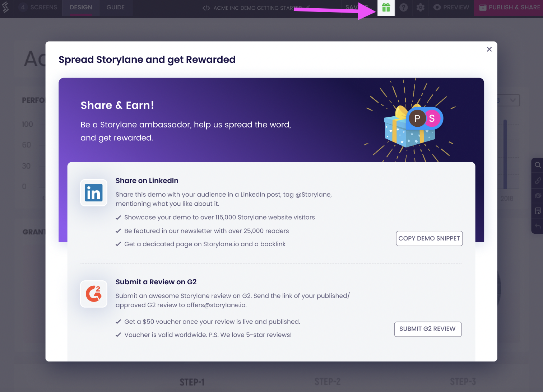Click the Submit a Review on G2 heading

click(156, 282)
